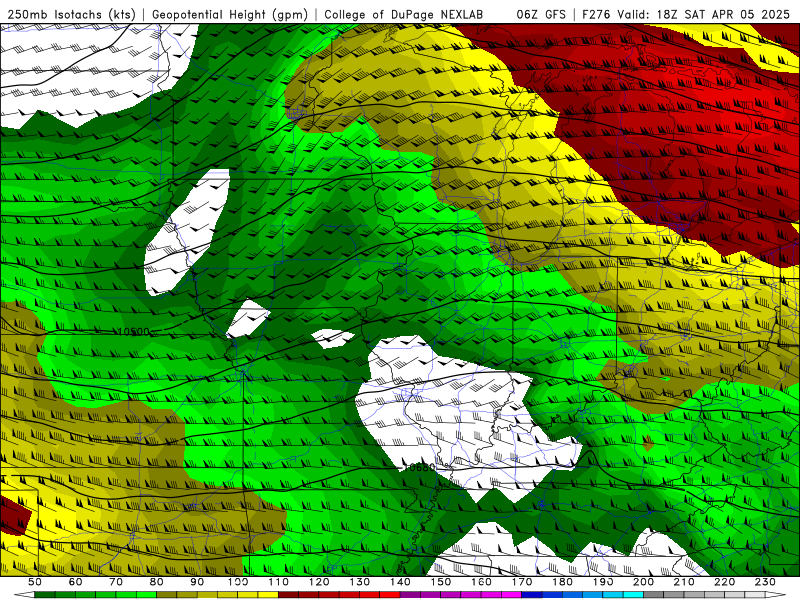This screenshot has height=600, width=800.
Task: Click the 190 value on the color scale
Action: pos(603,582)
